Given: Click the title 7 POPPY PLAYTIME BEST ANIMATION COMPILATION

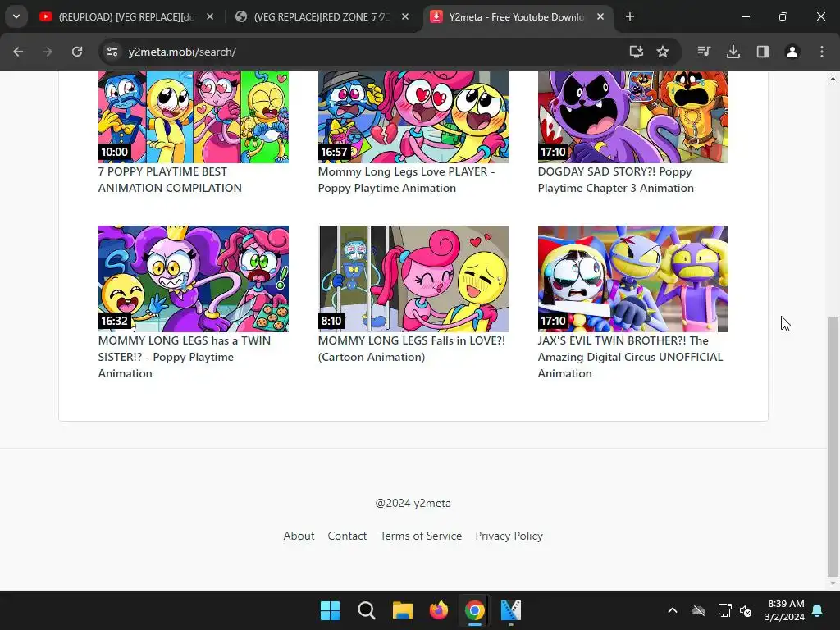Looking at the screenshot, I should pyautogui.click(x=170, y=180).
